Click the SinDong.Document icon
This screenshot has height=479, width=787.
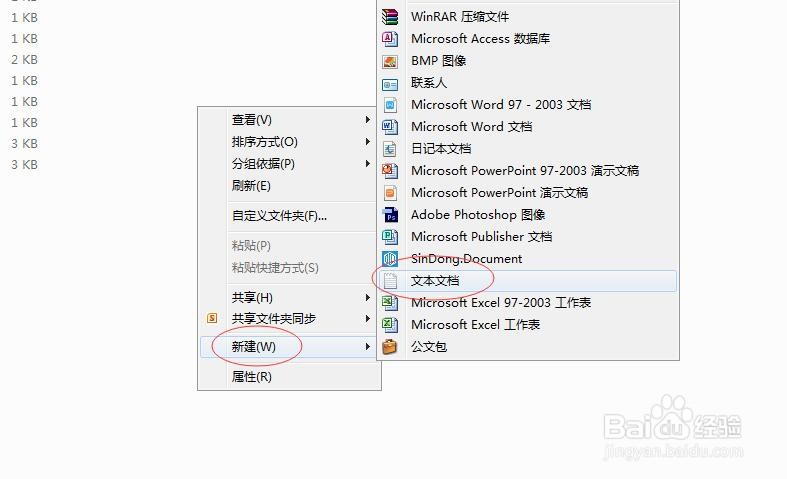[x=390, y=259]
